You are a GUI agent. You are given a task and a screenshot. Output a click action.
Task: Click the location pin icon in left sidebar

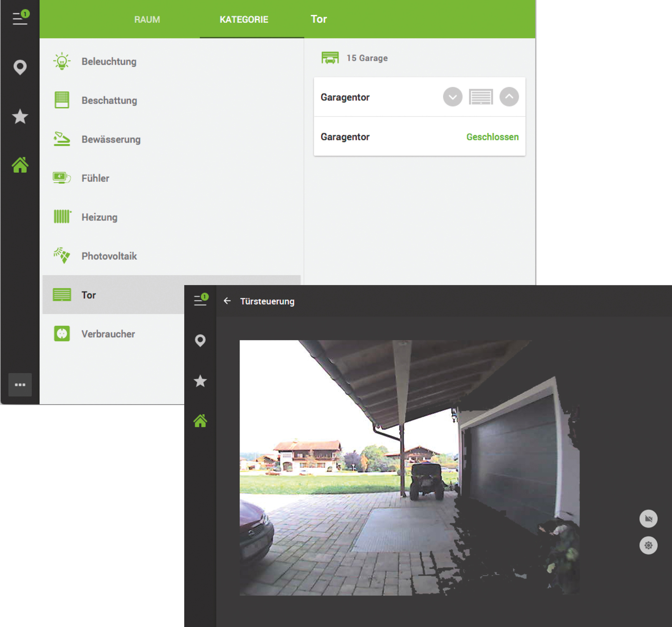click(x=20, y=67)
